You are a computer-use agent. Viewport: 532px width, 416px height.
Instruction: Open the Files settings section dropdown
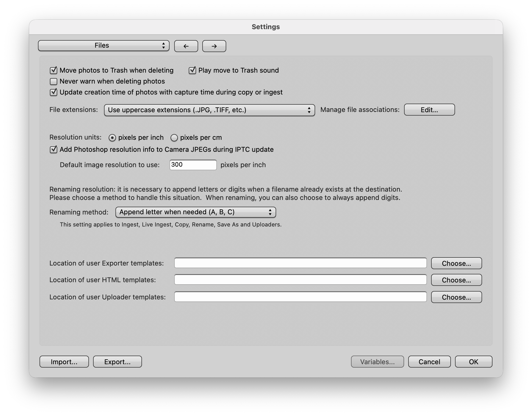(103, 46)
